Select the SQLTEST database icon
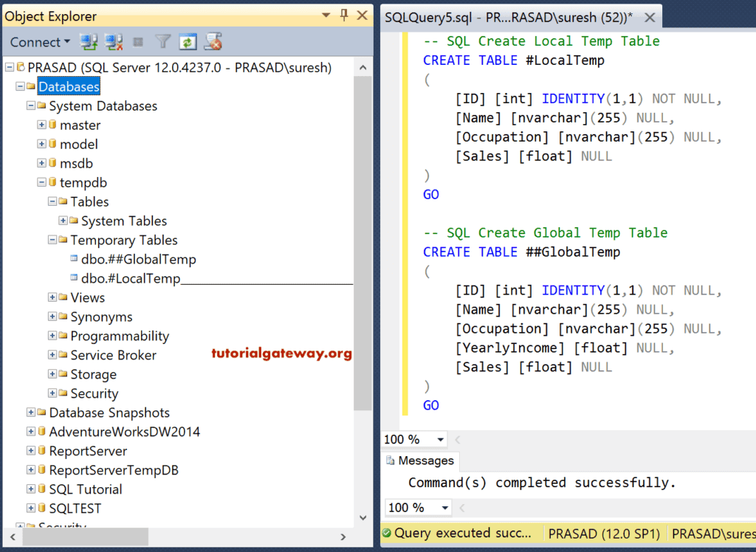Screen dimensions: 756x552 [x=42, y=508]
